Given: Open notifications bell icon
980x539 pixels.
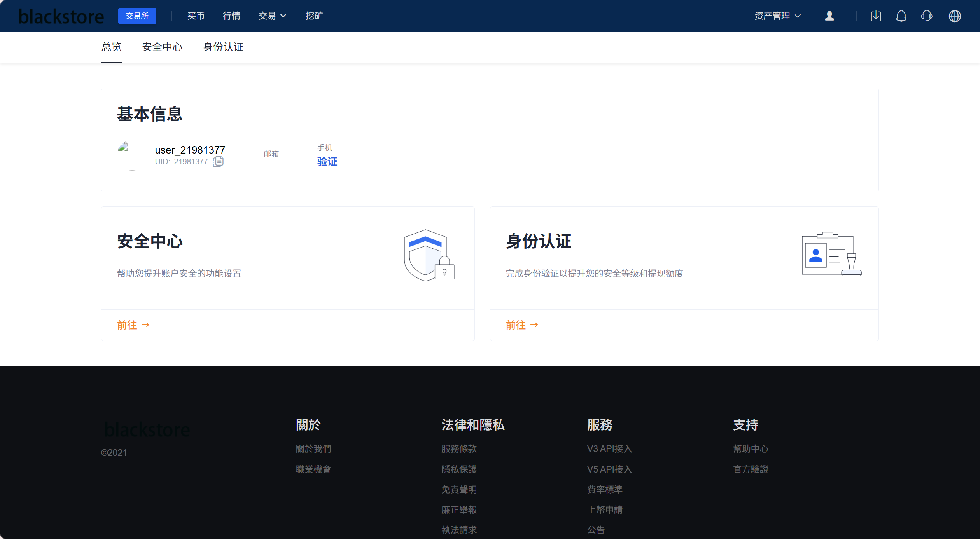Looking at the screenshot, I should point(901,16).
